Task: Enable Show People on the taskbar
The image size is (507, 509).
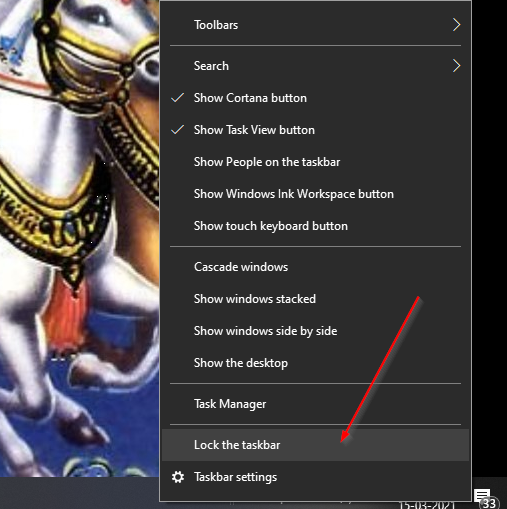Action: [315, 162]
